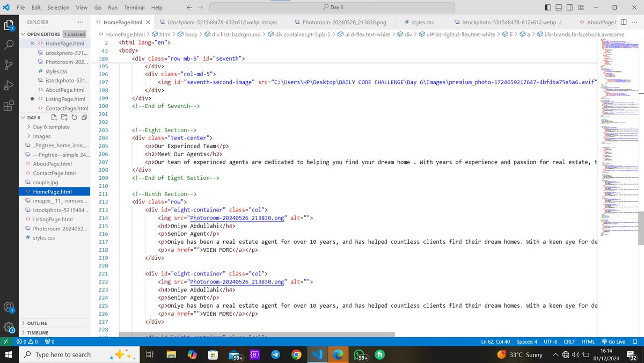Go back using the navigation arrow
Viewport: 644px width, 363px height.
click(x=189, y=8)
